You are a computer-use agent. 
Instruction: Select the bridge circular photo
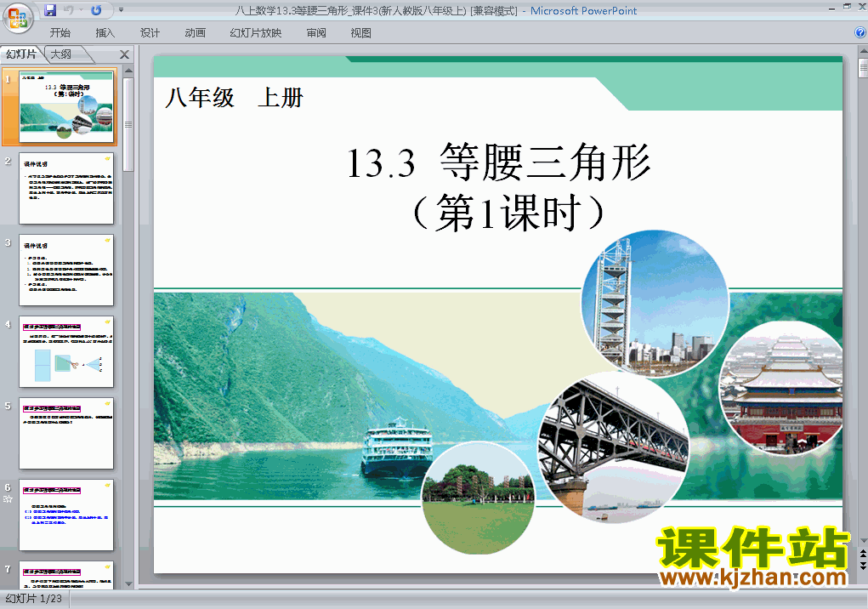(613, 448)
